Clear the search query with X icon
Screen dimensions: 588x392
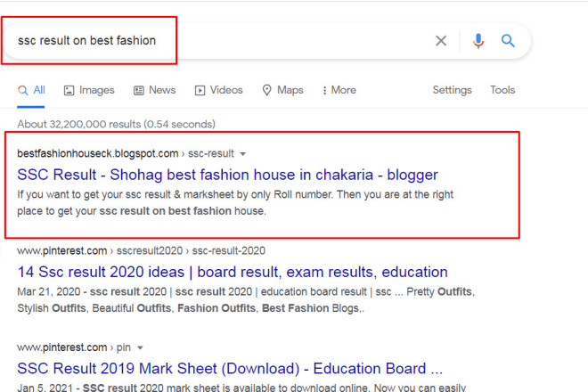tap(441, 40)
